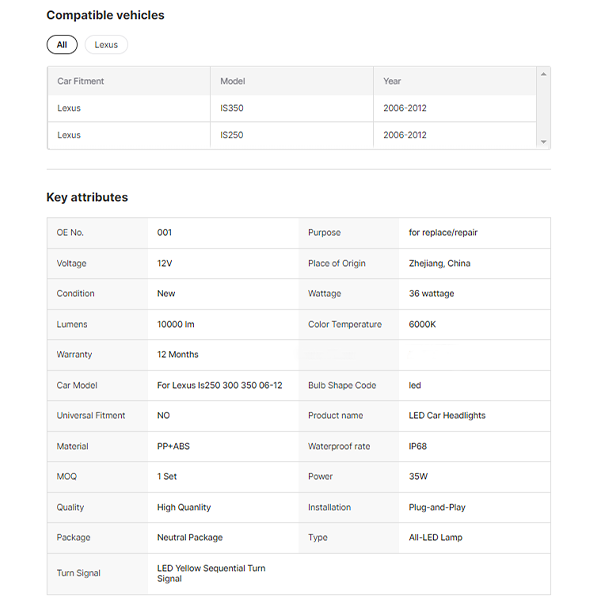Click the "Car Fitment" column header
The width and height of the screenshot is (600, 600).
tap(81, 81)
